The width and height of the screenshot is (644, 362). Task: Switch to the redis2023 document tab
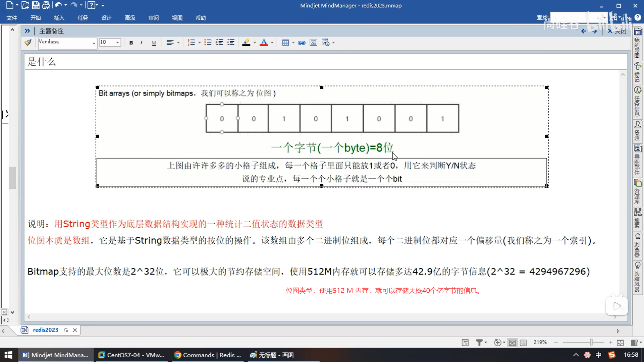click(45, 330)
